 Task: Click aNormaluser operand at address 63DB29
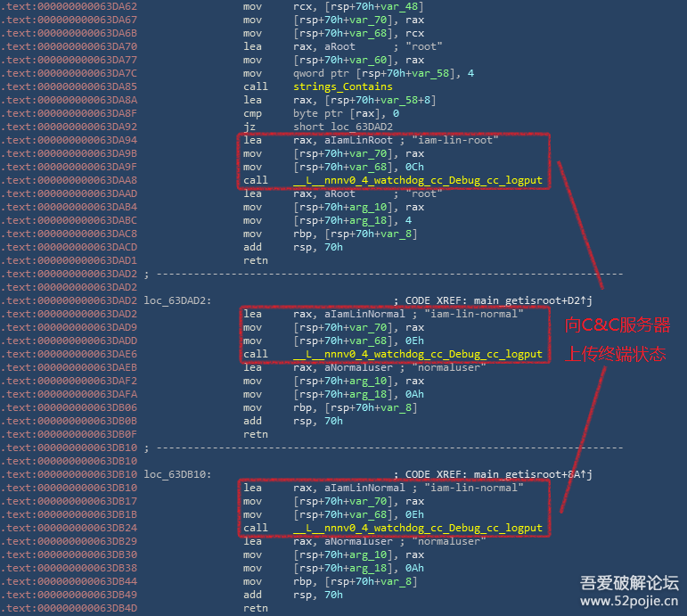[x=358, y=541]
